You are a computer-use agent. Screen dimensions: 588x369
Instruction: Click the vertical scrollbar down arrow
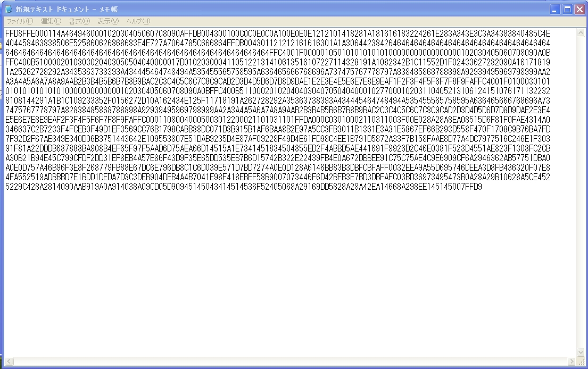pos(581,352)
